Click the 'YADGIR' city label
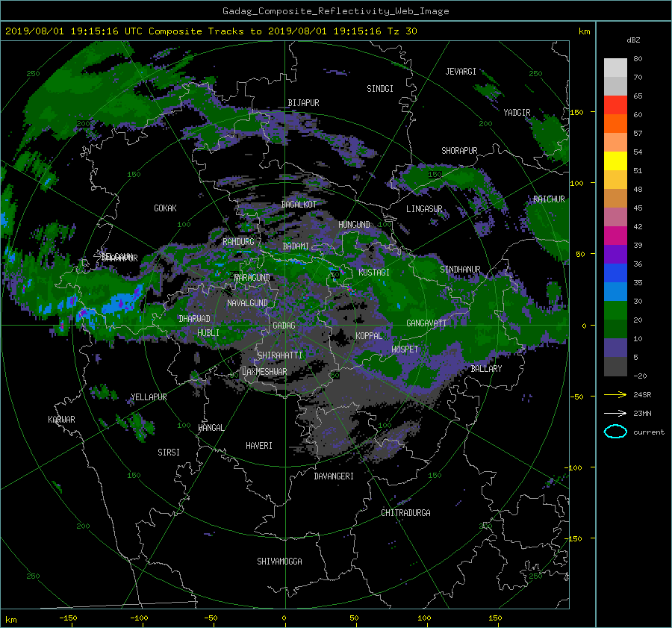The image size is (672, 628). [x=517, y=113]
